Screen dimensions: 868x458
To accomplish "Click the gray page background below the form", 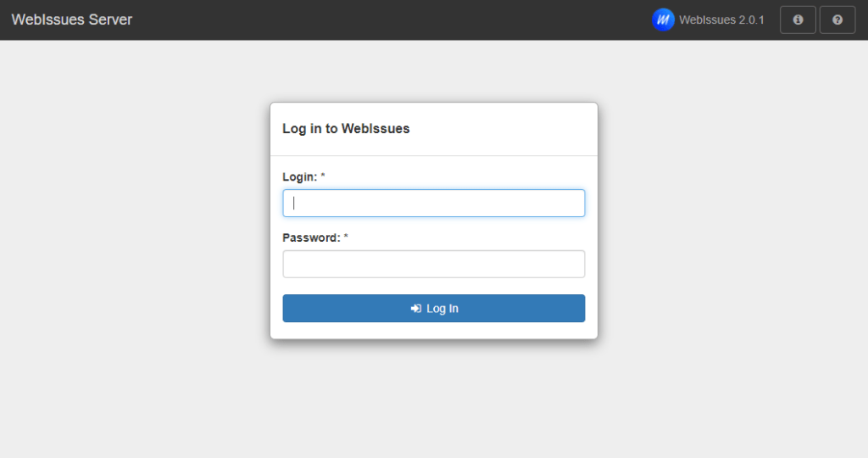I will [x=433, y=399].
